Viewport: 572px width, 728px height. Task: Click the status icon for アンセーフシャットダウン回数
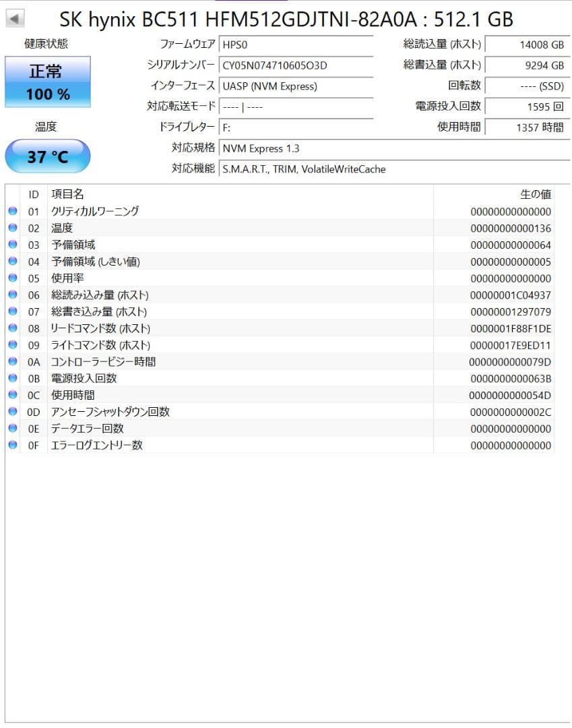pos(13,412)
